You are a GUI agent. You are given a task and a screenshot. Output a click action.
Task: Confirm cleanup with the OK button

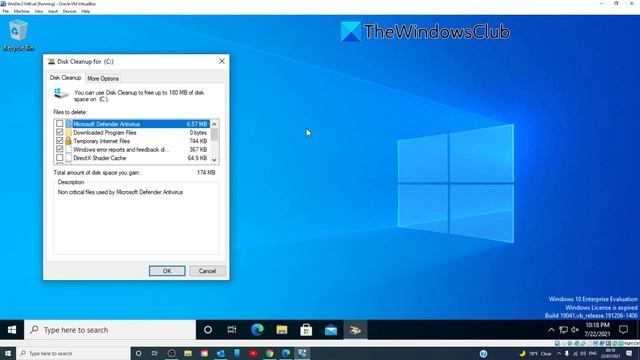pos(167,271)
